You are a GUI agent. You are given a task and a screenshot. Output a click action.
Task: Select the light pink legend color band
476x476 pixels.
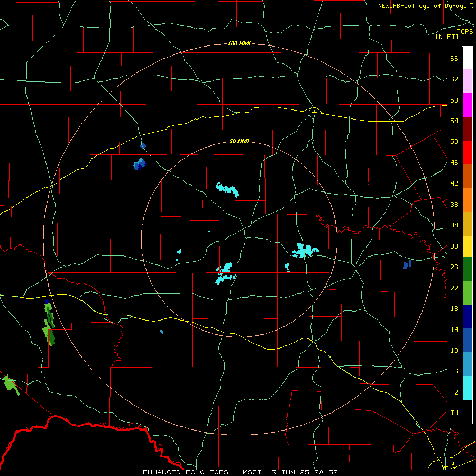pyautogui.click(x=467, y=81)
